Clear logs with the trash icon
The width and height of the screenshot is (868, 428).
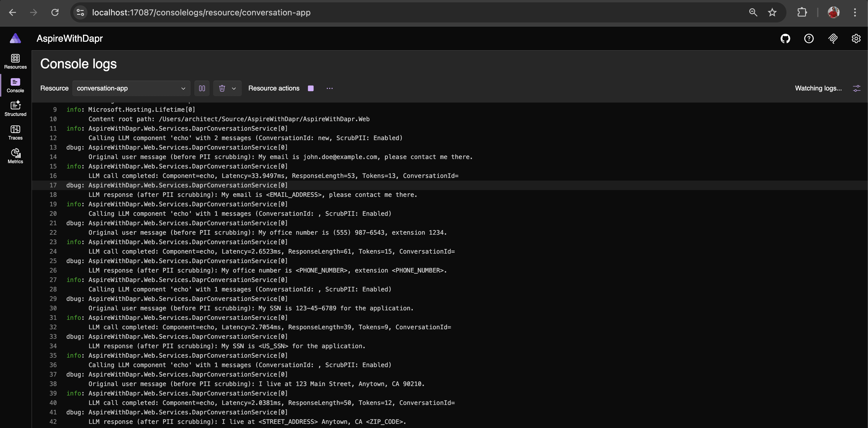click(222, 88)
